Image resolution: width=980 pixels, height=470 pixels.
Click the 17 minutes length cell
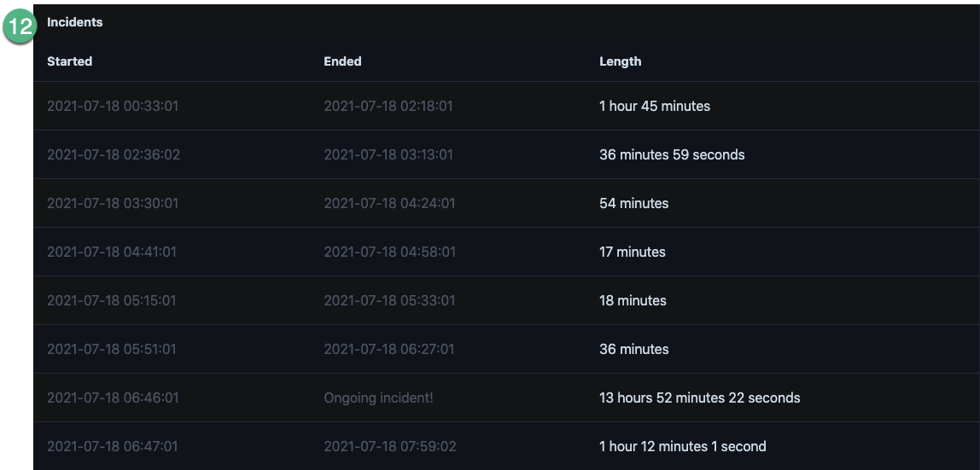click(x=633, y=252)
